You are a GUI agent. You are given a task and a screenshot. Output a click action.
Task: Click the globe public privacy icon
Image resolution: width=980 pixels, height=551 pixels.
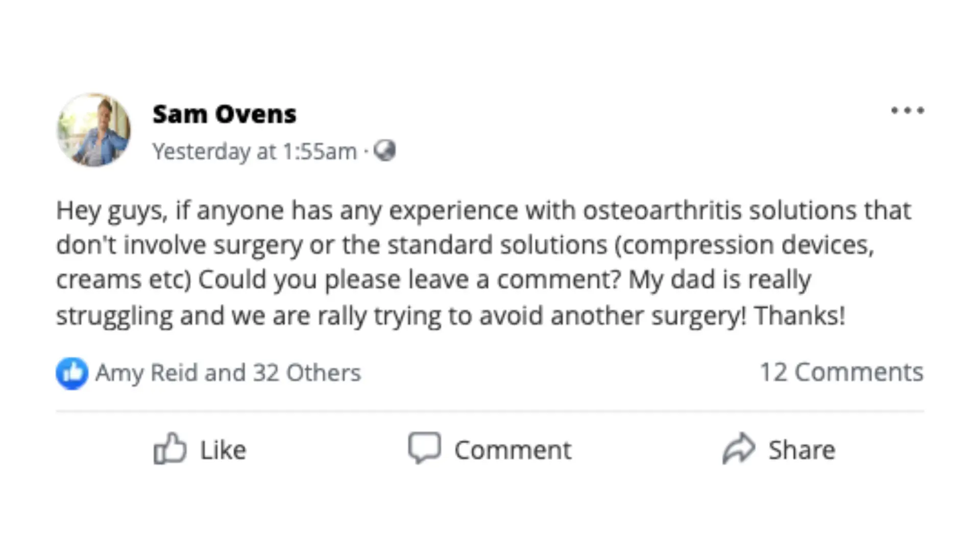(384, 151)
